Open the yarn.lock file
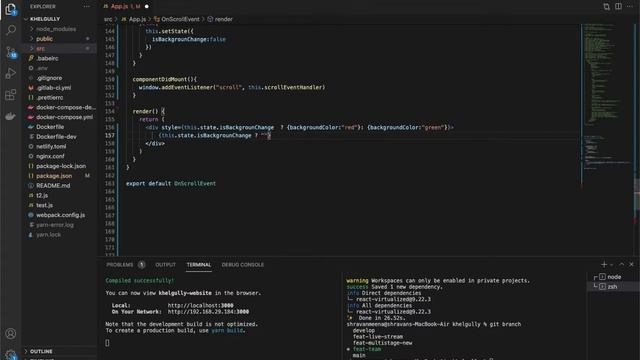This screenshot has height=360, width=640. click(48, 235)
